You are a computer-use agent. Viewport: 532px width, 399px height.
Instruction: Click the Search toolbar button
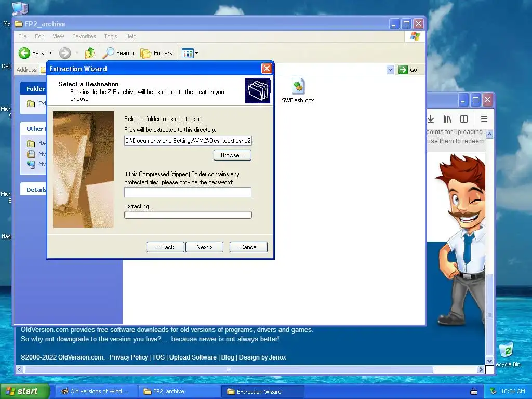click(118, 53)
